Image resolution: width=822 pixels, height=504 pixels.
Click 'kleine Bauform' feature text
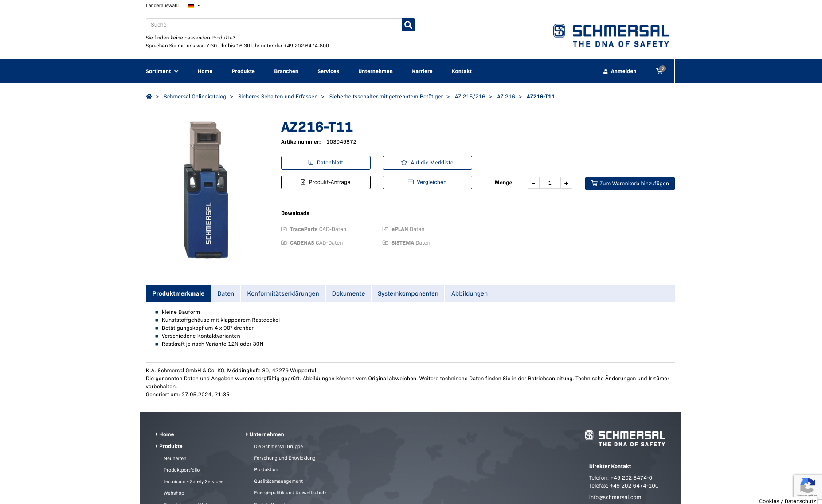181,312
